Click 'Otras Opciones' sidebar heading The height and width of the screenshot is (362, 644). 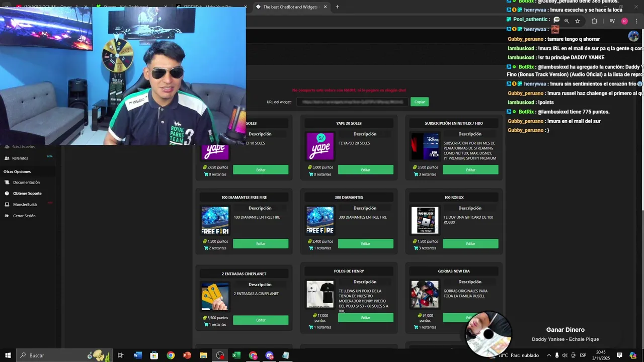click(x=17, y=171)
